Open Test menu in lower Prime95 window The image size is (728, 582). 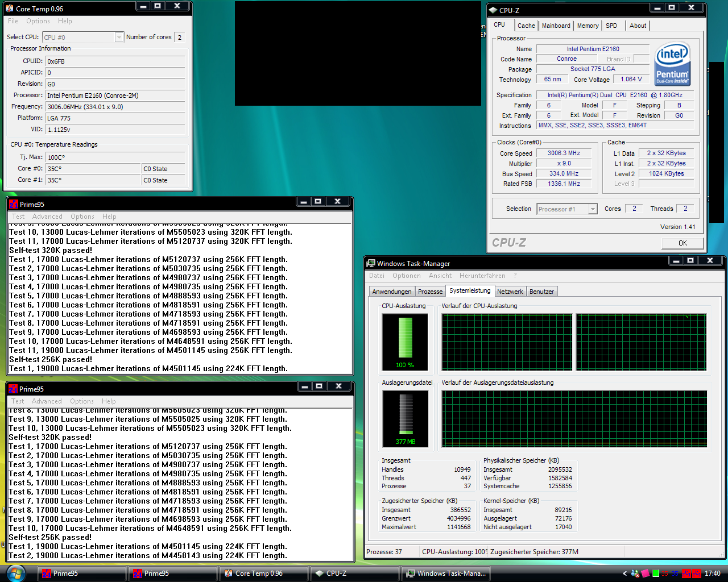coord(18,401)
